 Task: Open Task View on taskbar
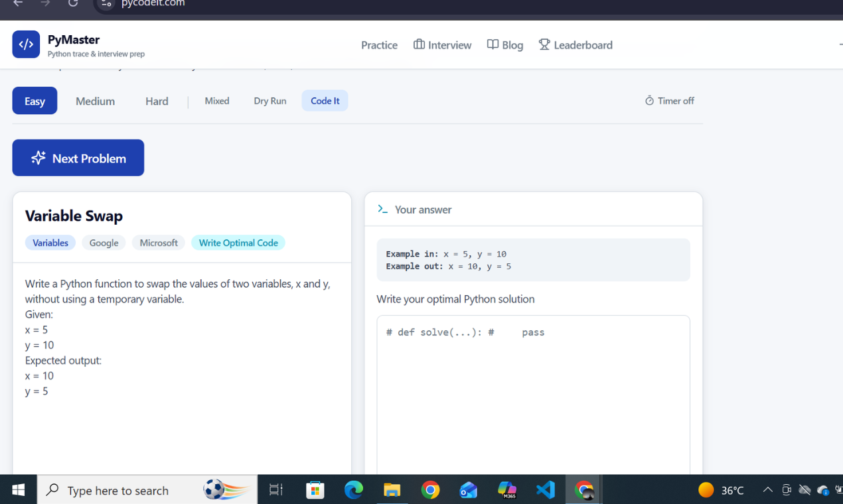(x=276, y=490)
